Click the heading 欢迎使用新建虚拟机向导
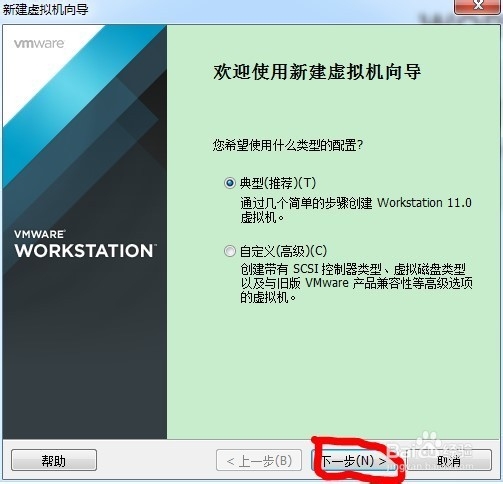The height and width of the screenshot is (484, 503). point(317,72)
